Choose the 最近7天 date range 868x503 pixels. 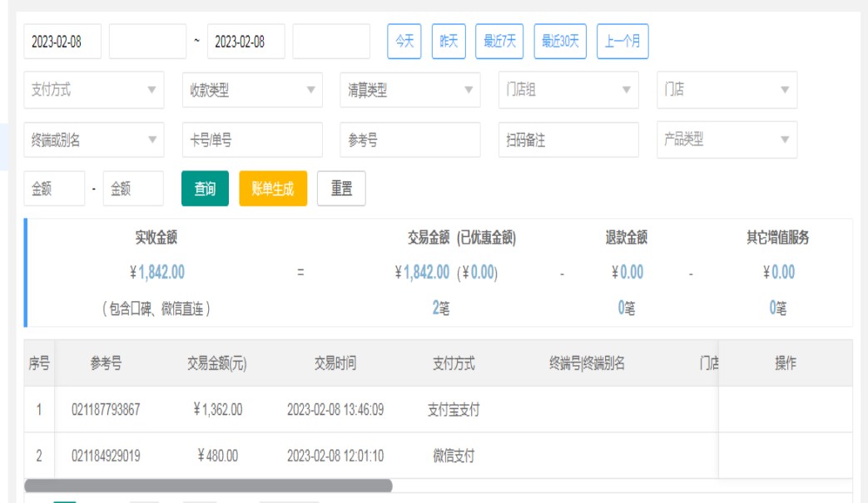pos(499,42)
